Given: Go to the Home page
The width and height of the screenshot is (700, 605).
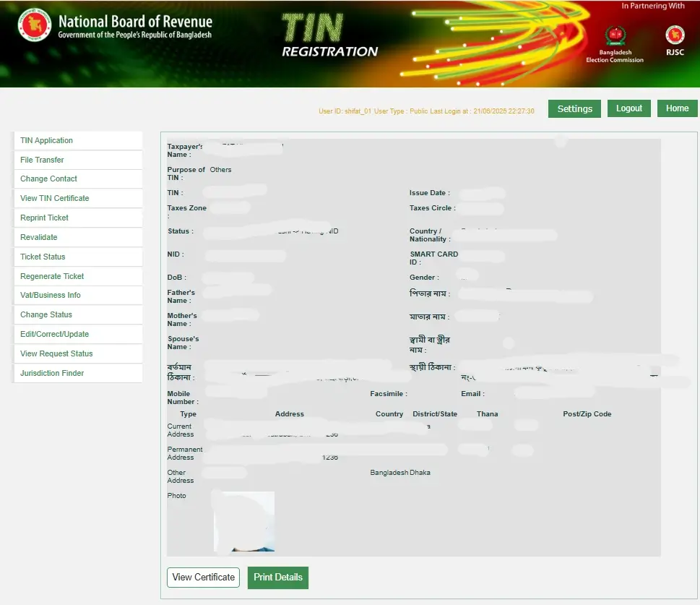Looking at the screenshot, I should [x=677, y=108].
